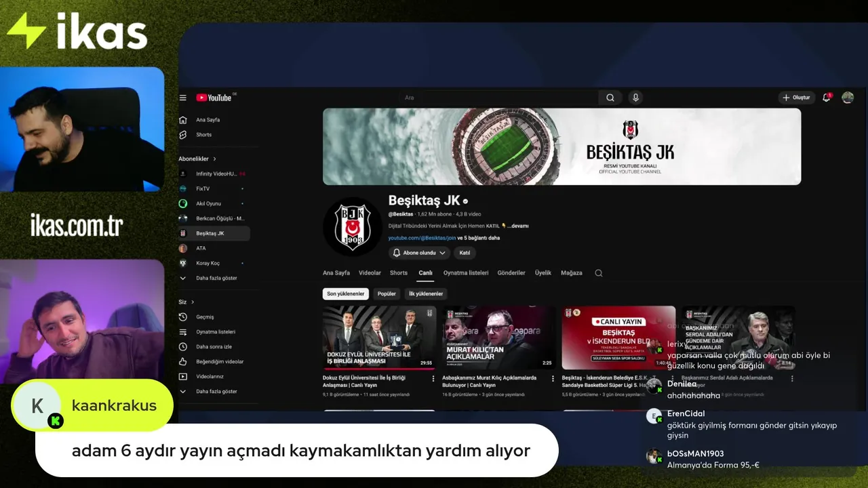Screen dimensions: 868x488
Task: Switch to the channel Oynatma listeleri tab
Action: coord(466,273)
